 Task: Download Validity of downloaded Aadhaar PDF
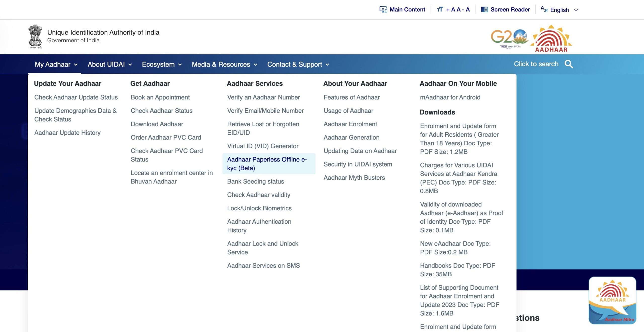[x=462, y=217]
